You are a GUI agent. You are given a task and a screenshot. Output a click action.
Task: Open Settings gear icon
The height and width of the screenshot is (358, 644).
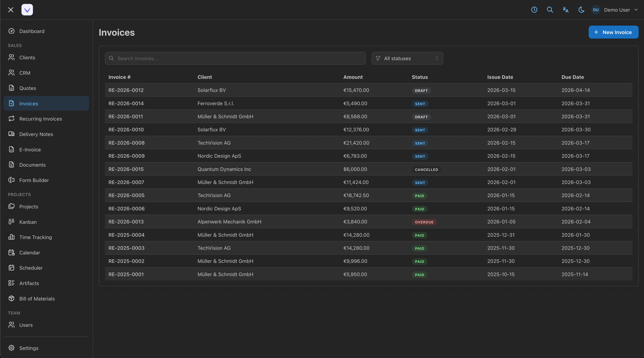pos(11,348)
